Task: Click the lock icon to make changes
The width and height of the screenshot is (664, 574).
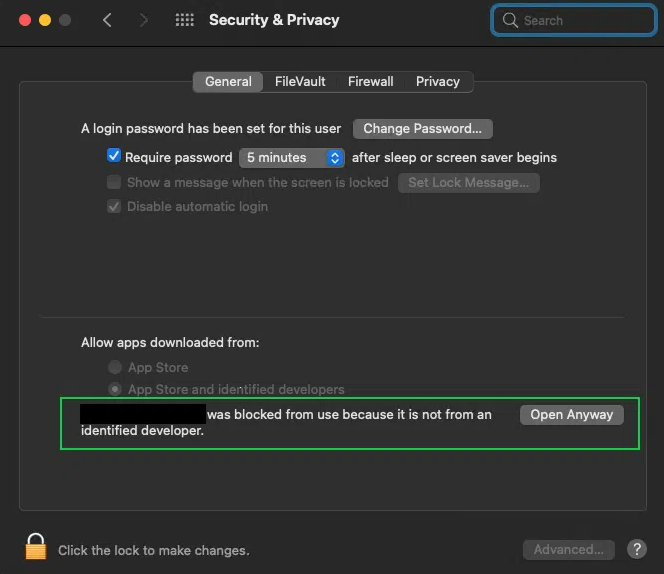Action: click(36, 547)
